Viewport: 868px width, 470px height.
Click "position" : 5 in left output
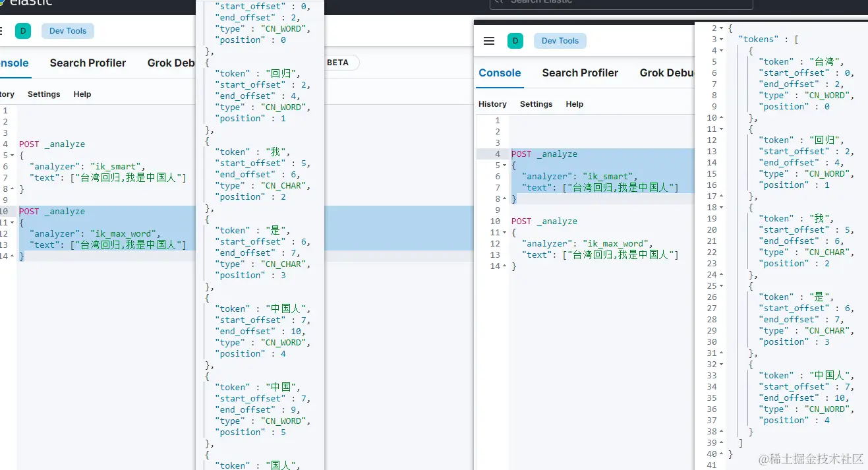coord(250,432)
